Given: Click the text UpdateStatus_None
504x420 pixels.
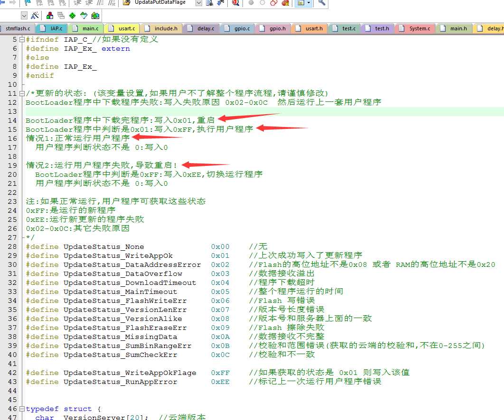Looking at the screenshot, I should click(x=104, y=247).
